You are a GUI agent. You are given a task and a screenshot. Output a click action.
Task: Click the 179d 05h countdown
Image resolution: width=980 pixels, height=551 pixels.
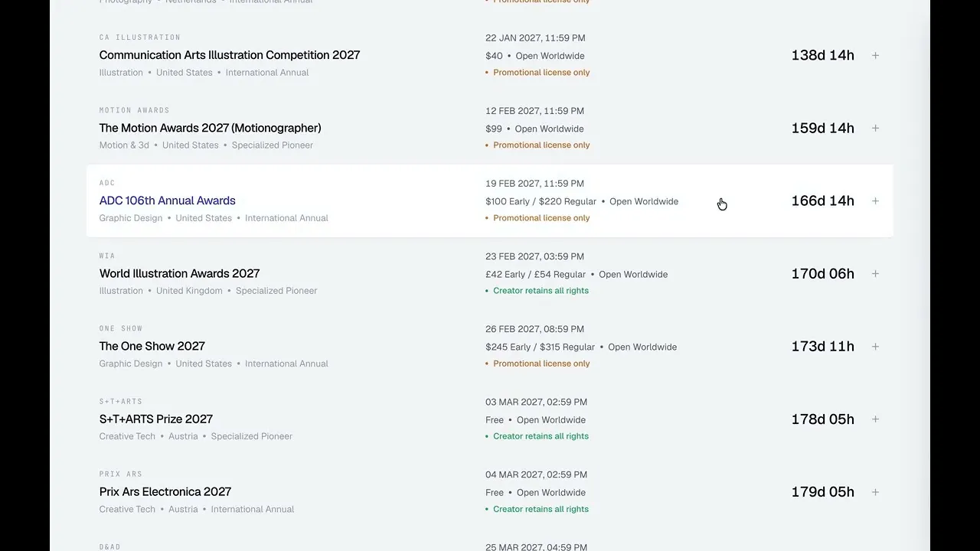(x=823, y=492)
